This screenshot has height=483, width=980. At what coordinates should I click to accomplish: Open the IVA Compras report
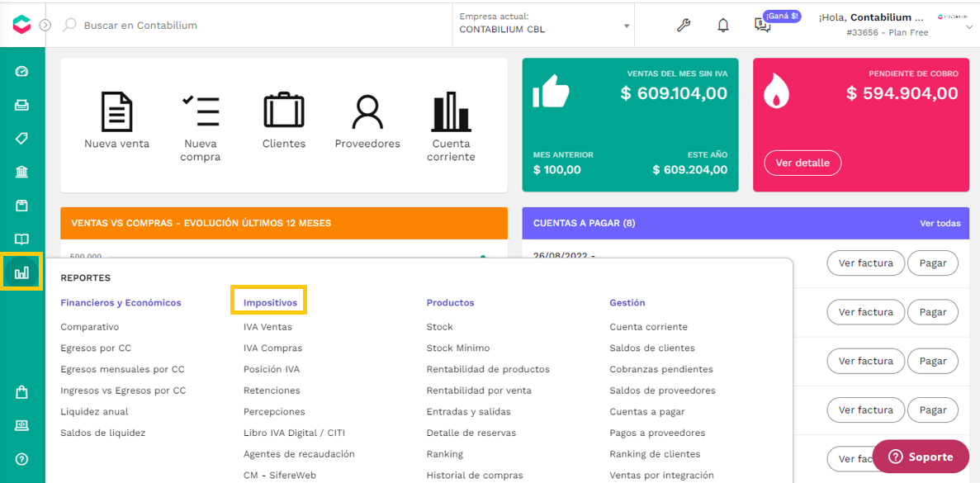[x=273, y=348]
